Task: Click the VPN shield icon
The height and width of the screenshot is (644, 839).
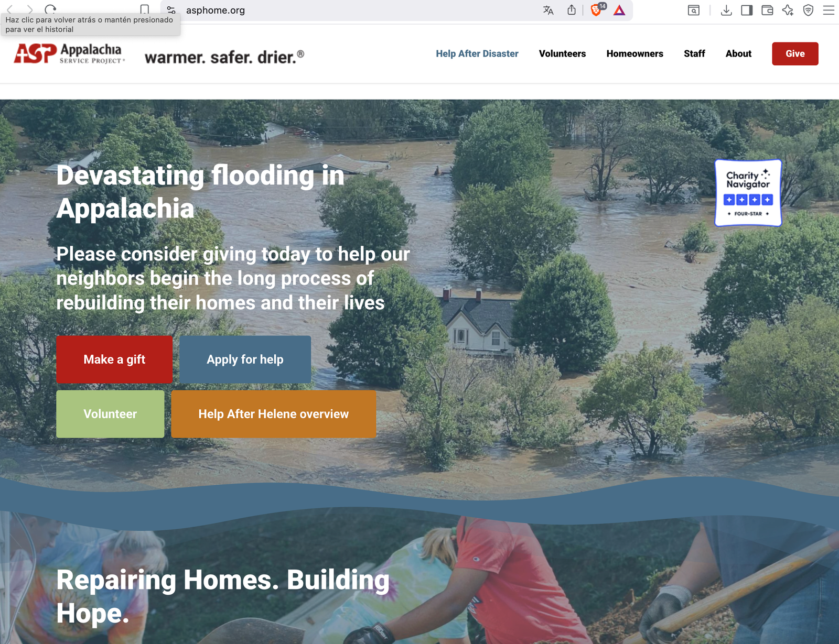Action: coord(808,10)
